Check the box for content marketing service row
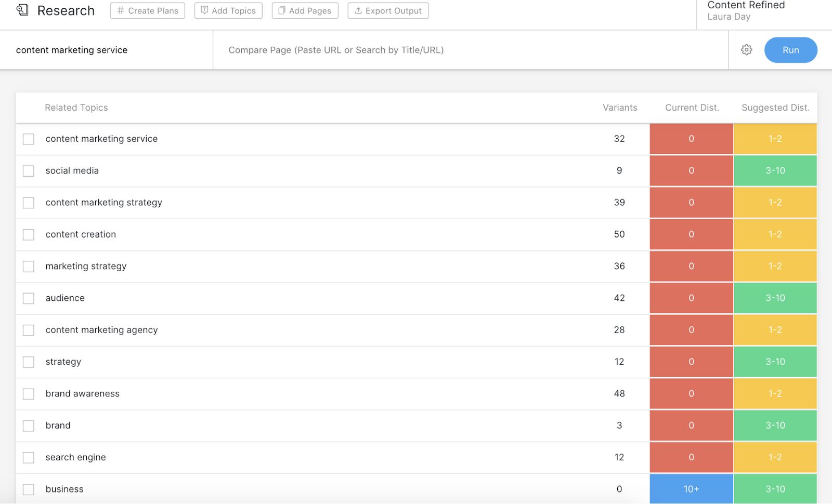Viewport: 832px width, 504px height. [29, 139]
